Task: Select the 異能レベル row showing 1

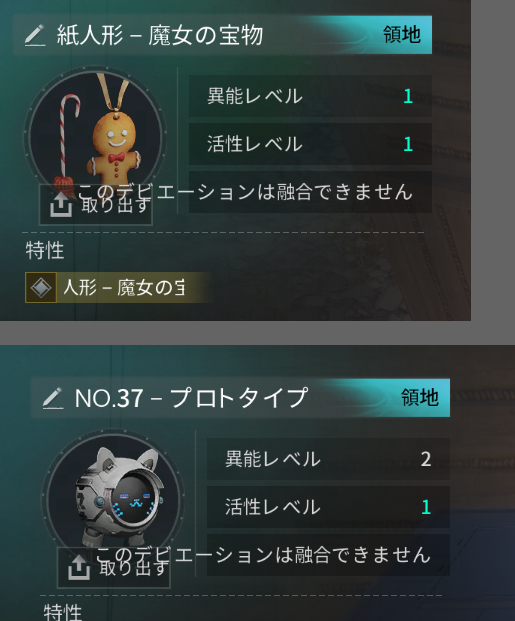Action: click(x=310, y=96)
